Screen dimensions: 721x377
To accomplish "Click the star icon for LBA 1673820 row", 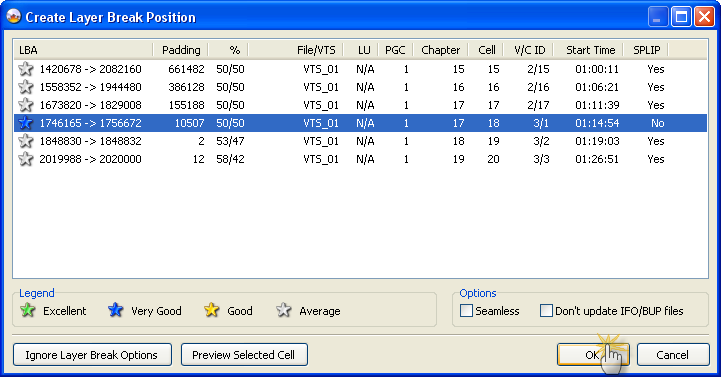I will click(x=26, y=105).
